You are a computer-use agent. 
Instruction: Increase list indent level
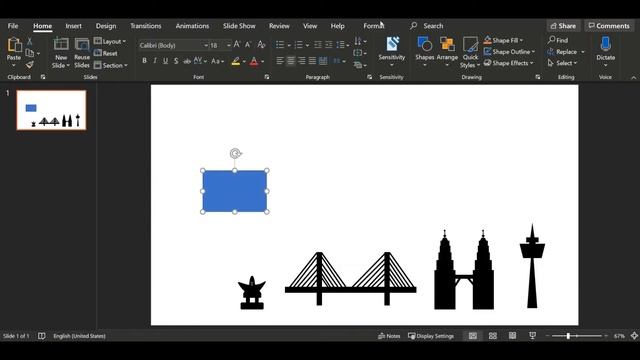[329, 44]
